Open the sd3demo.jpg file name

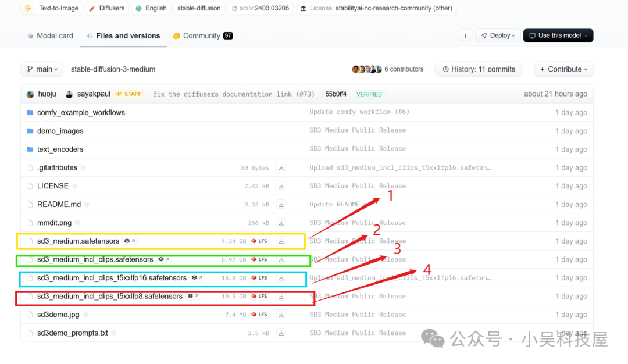coord(58,315)
